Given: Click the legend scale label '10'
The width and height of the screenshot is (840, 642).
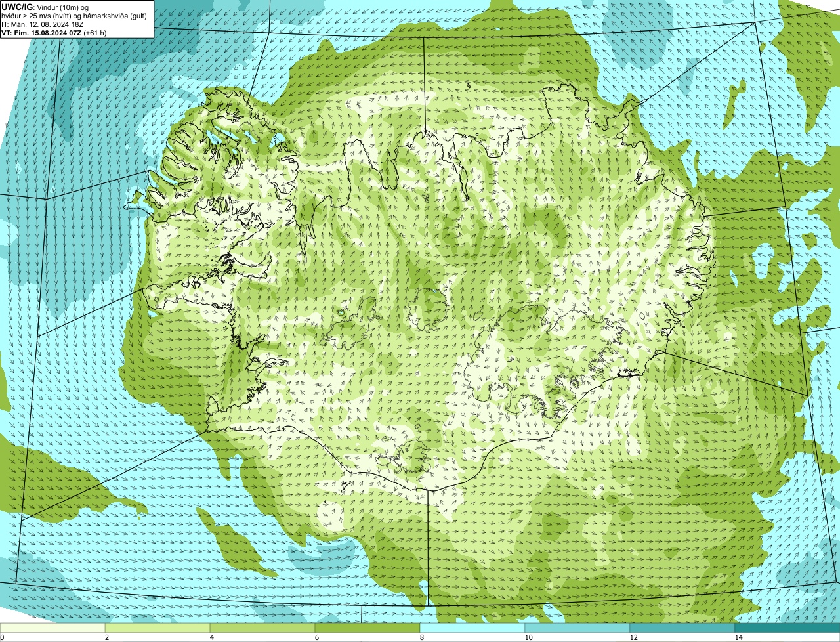Looking at the screenshot, I should (x=528, y=637).
